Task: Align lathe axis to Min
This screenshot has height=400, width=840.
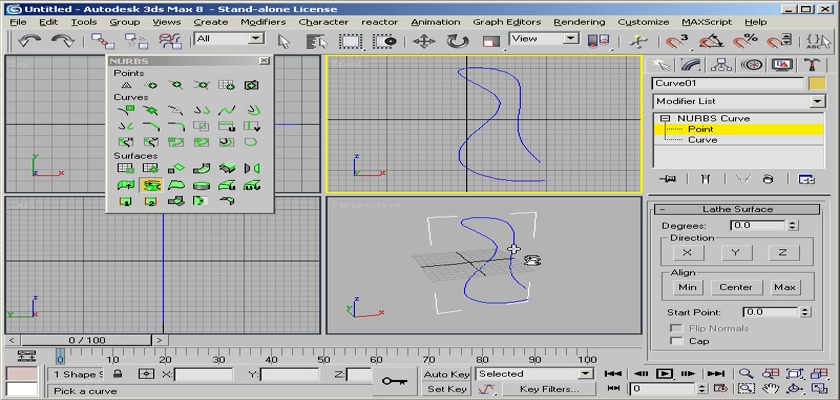Action: [687, 287]
